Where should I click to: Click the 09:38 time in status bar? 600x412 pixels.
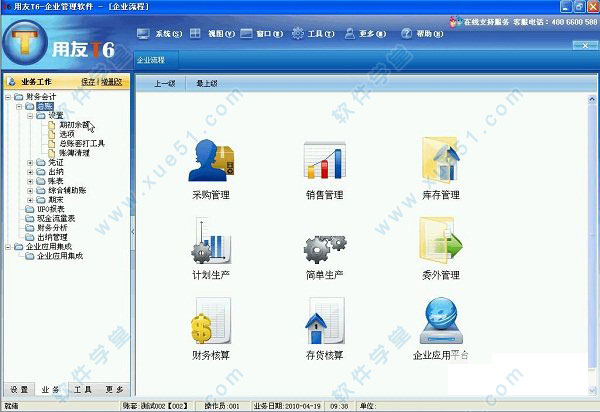pos(339,406)
